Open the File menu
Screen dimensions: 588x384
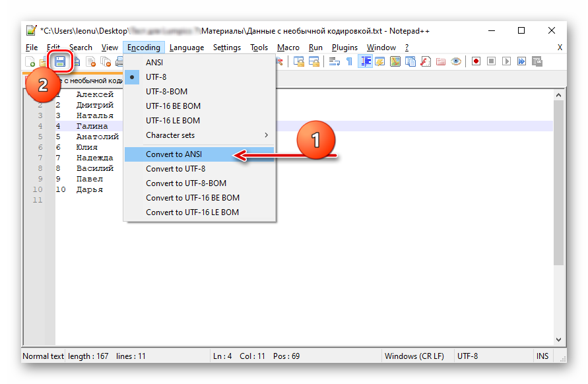32,48
